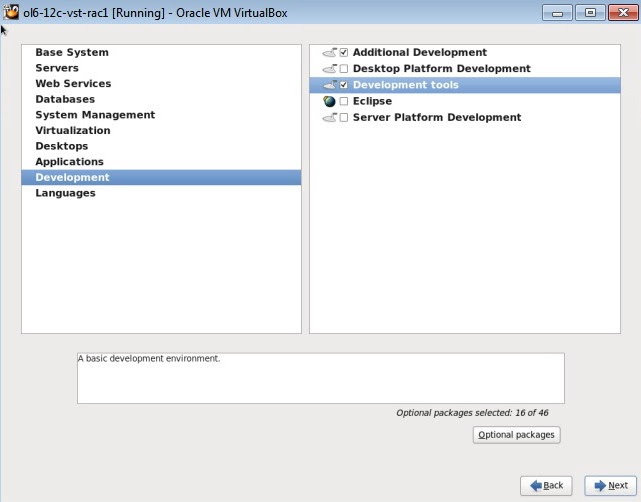
Task: Check the Desktop Platform Development checkbox
Action: point(344,69)
